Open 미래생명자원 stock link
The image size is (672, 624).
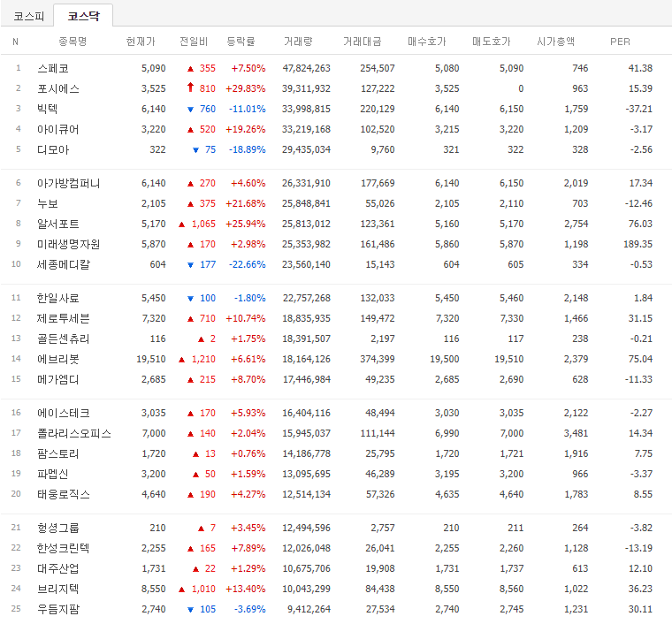coord(69,244)
